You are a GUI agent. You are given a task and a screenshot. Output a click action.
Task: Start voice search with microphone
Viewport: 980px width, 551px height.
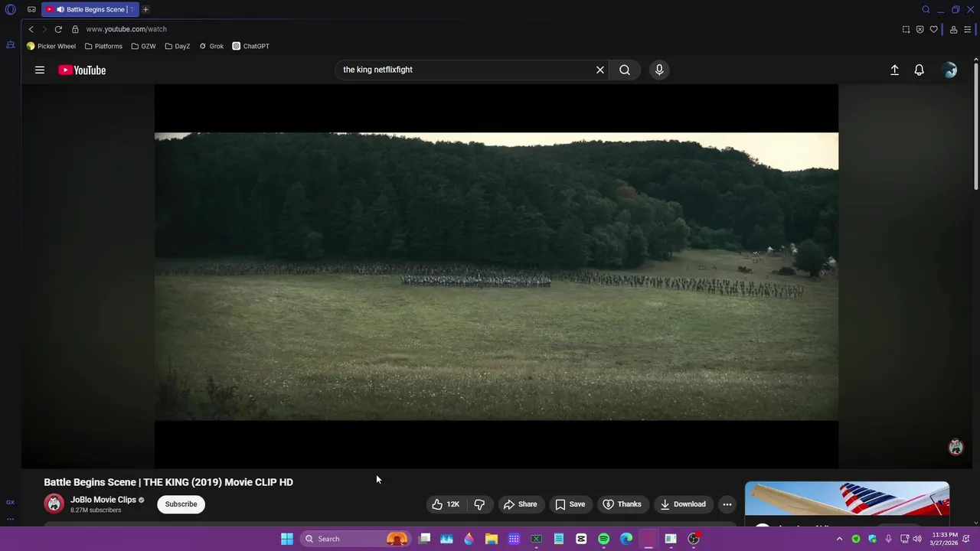tap(659, 70)
